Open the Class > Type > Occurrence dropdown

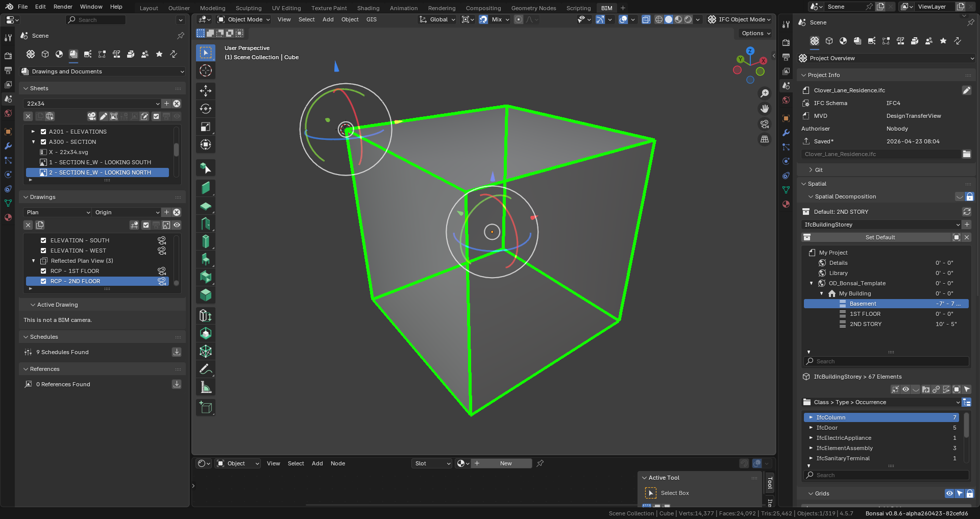coord(881,402)
